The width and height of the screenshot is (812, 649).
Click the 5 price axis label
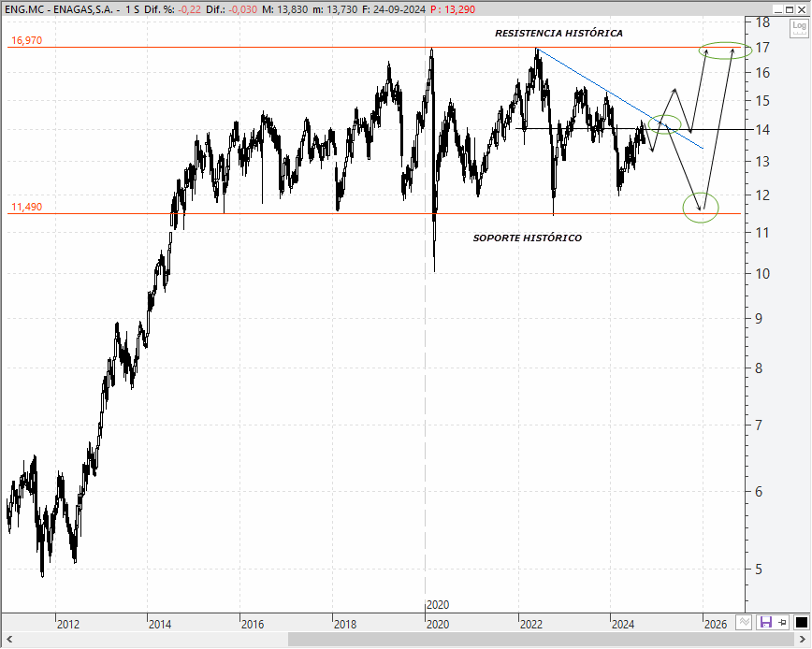coord(759,569)
